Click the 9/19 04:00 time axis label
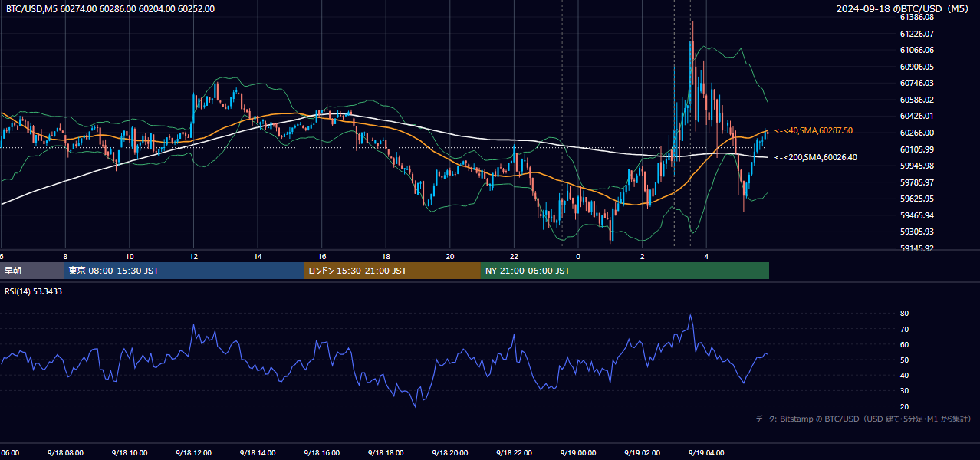The height and width of the screenshot is (460, 980). pyautogui.click(x=706, y=453)
